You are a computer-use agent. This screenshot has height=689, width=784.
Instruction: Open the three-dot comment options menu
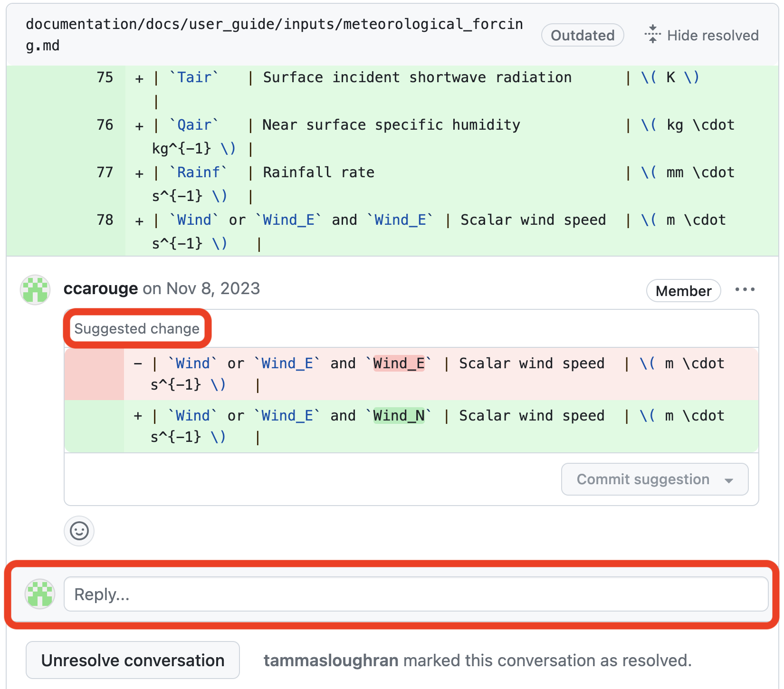[x=745, y=289]
